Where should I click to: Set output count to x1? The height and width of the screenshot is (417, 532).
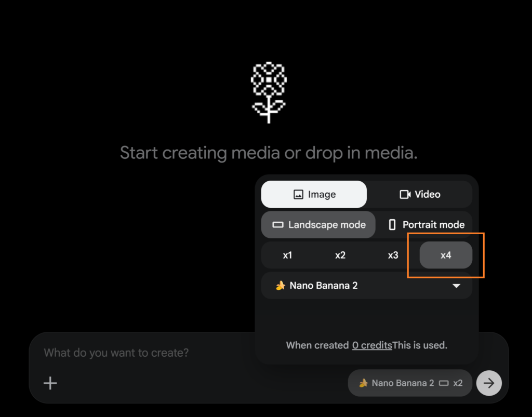(287, 255)
